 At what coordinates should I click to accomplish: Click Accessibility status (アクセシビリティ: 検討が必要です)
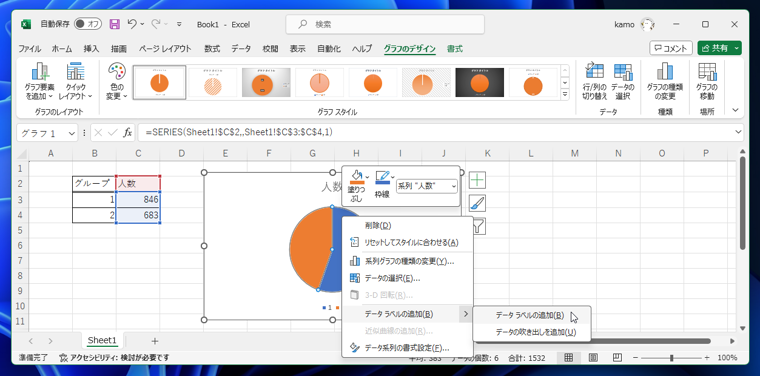tap(114, 358)
